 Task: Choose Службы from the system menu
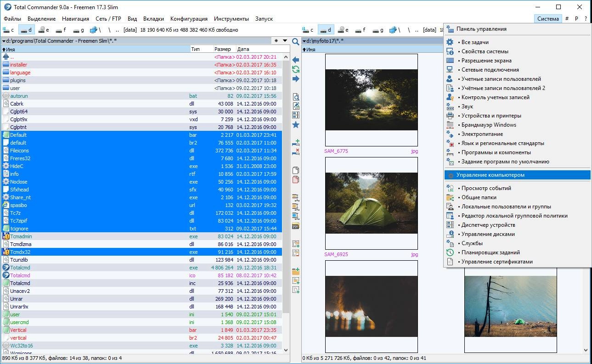(517, 243)
